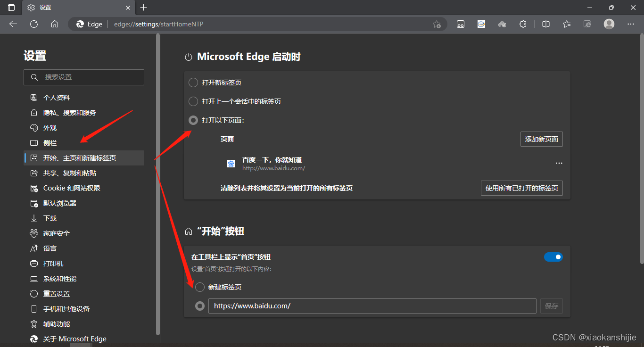Click the Baidu paw favicon in page list
This screenshot has height=347, width=644.
coord(231,164)
